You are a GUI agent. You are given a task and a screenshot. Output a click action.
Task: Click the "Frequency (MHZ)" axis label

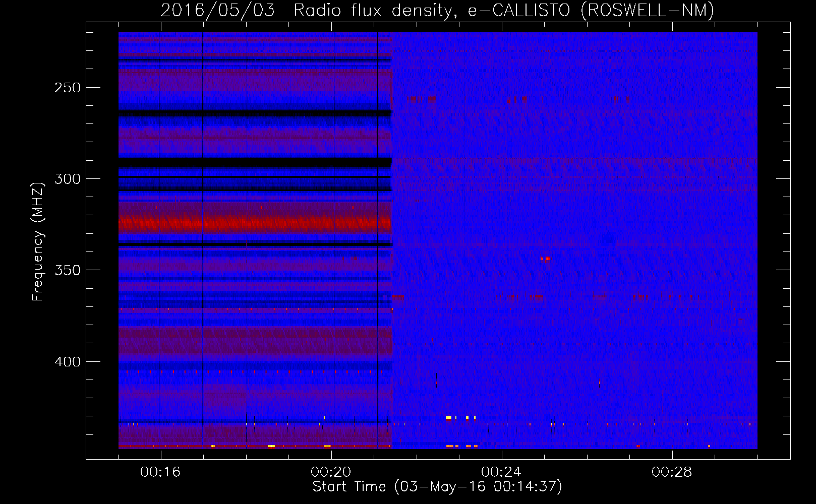click(x=38, y=242)
